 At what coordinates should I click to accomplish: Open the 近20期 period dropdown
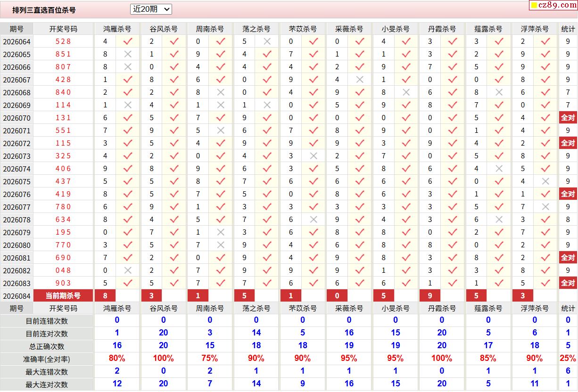pos(151,9)
